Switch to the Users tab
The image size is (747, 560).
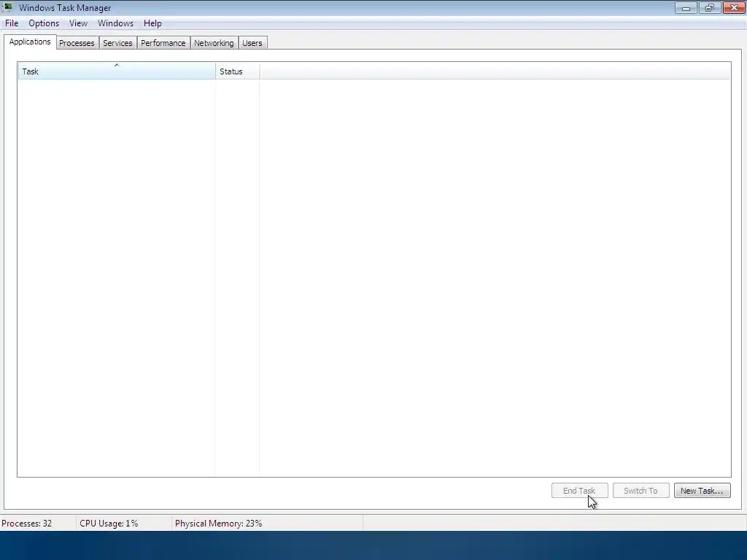(x=252, y=43)
